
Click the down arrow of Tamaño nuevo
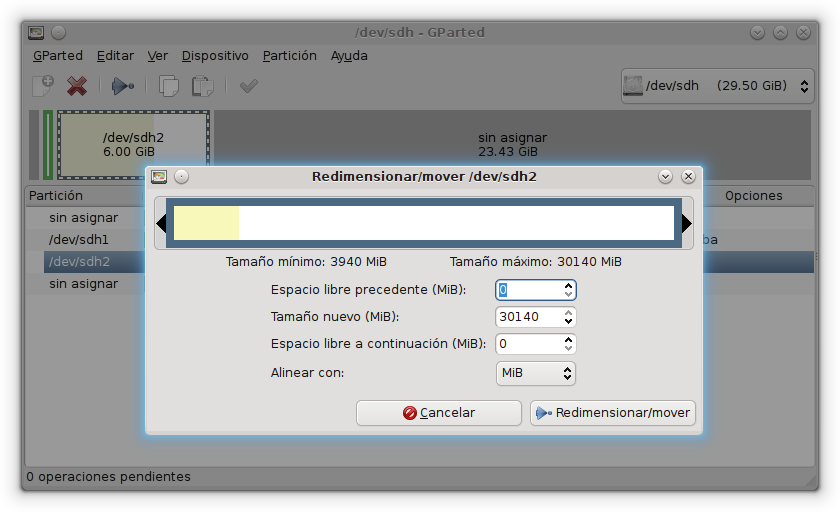tap(568, 321)
